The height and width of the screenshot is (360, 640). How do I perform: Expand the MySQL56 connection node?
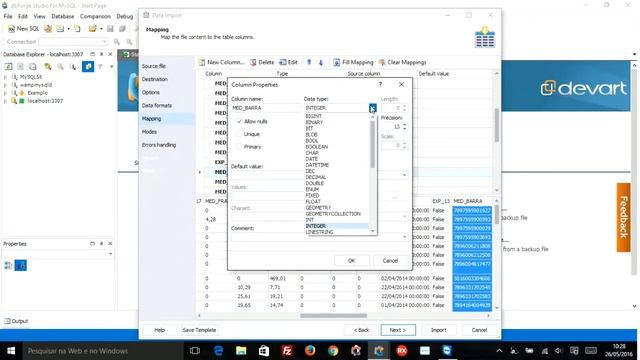[x=5, y=77]
